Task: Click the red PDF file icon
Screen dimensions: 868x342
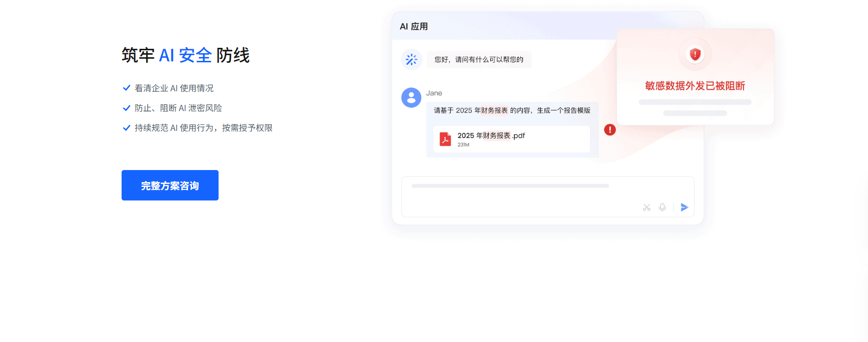Action: click(x=445, y=139)
